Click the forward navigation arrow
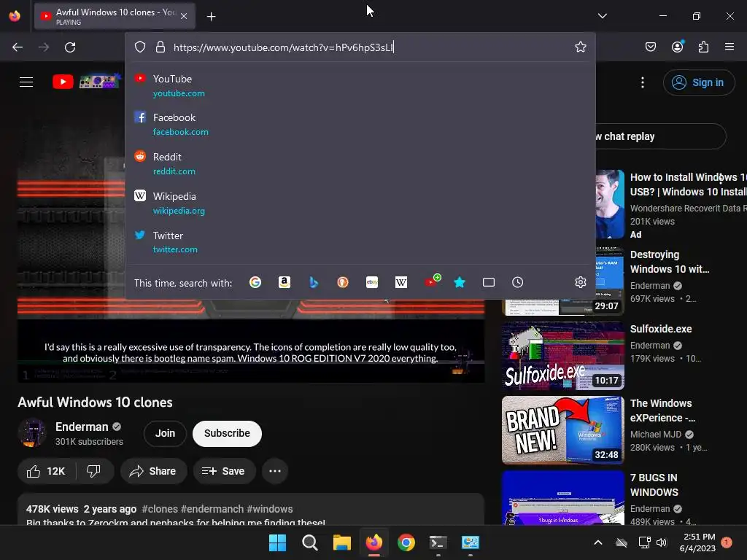 pos(44,47)
